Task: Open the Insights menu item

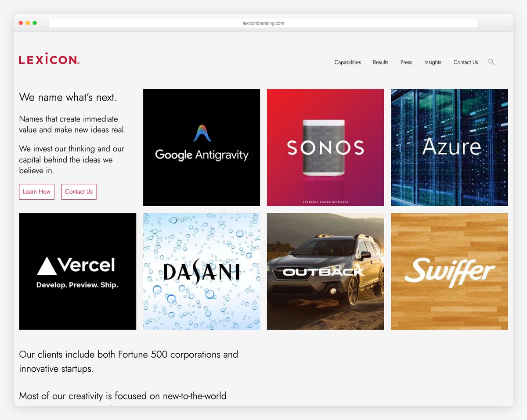Action: [x=433, y=62]
